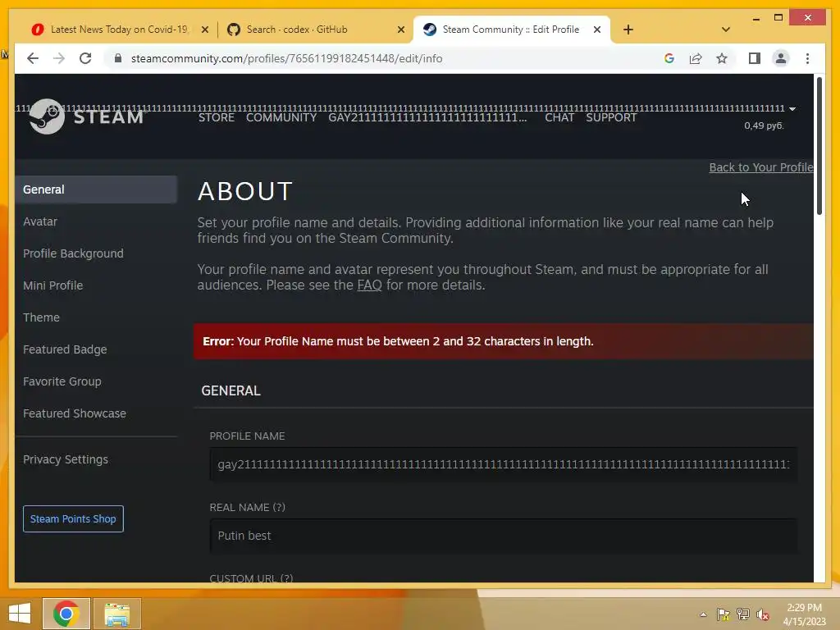Click Back to Your Profile link

[x=760, y=167]
